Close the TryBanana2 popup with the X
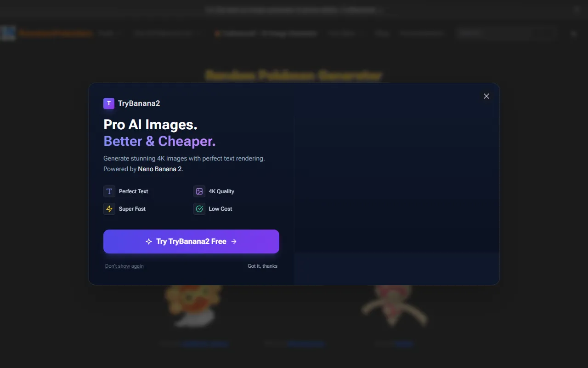The image size is (588, 368). [x=486, y=96]
